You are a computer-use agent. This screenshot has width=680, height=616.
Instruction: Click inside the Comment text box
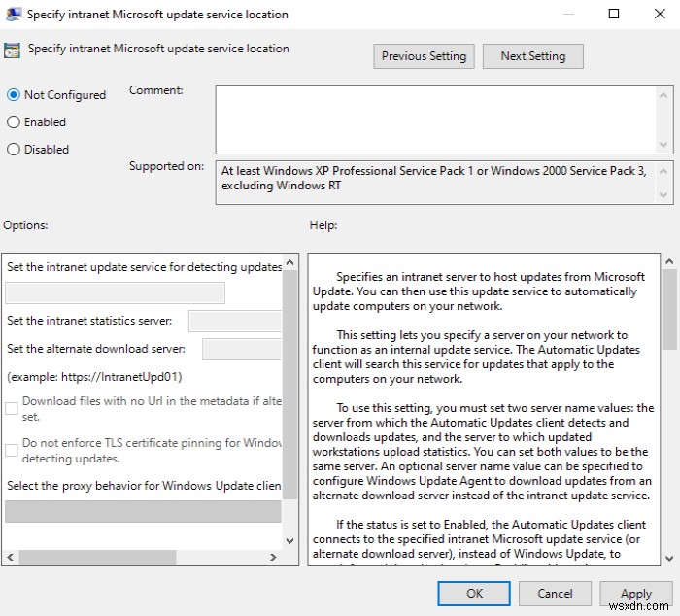coord(436,120)
